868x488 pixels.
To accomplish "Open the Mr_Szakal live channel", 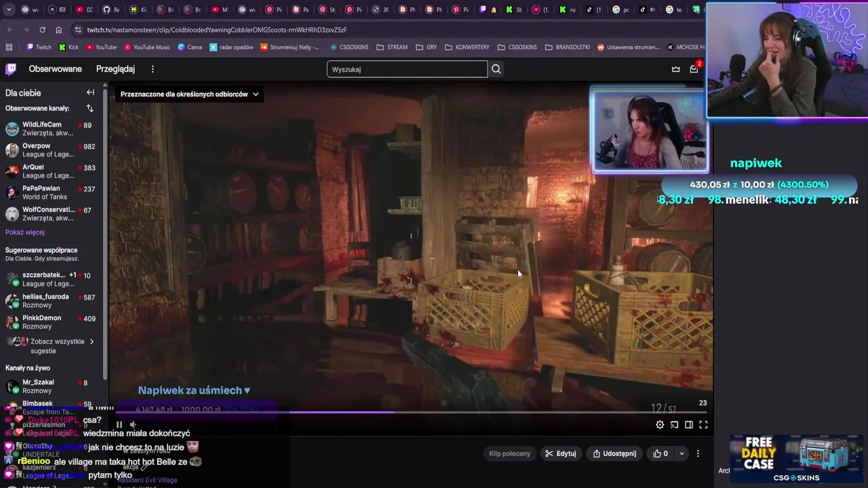I will pyautogui.click(x=53, y=386).
